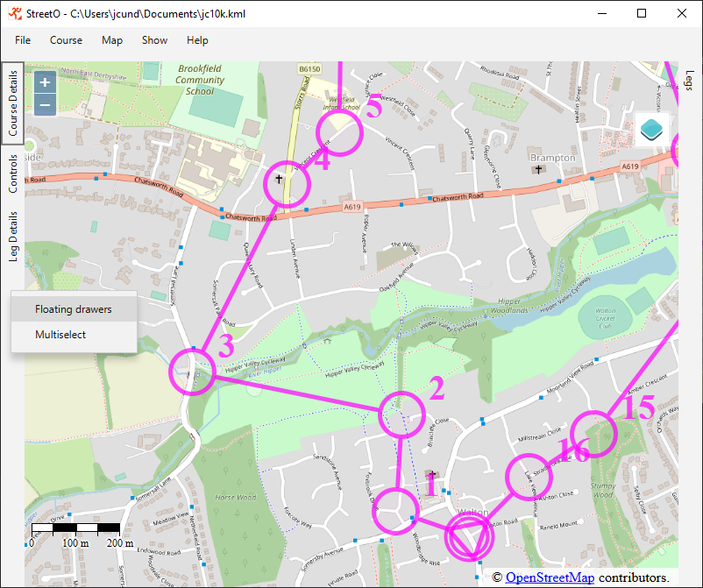This screenshot has width=703, height=588.
Task: Open the map layers switcher icon
Action: pos(652,130)
